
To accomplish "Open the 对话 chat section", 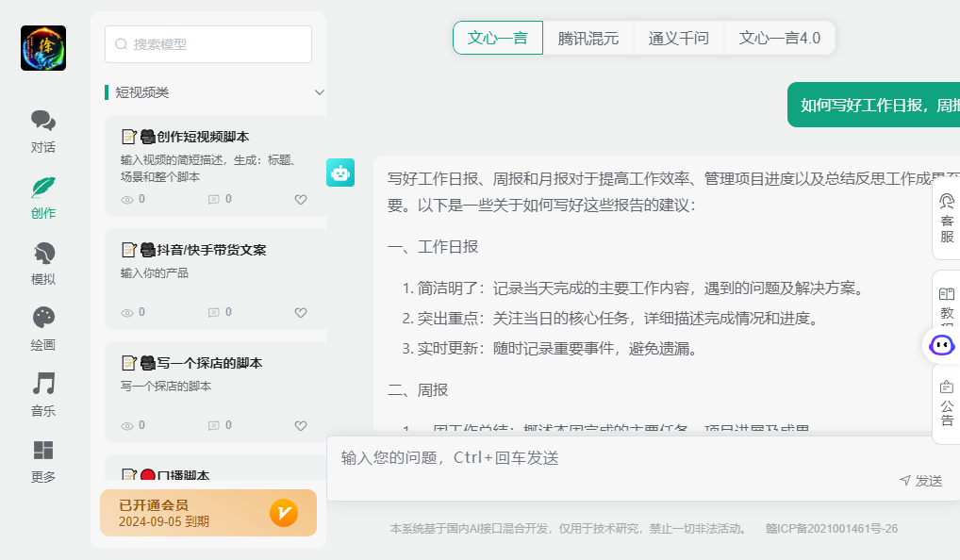I will click(x=43, y=131).
